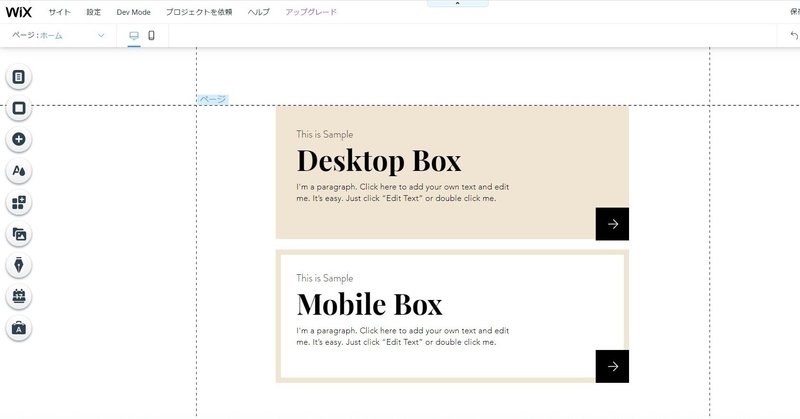Open the Add Elements plus icon

19,139
